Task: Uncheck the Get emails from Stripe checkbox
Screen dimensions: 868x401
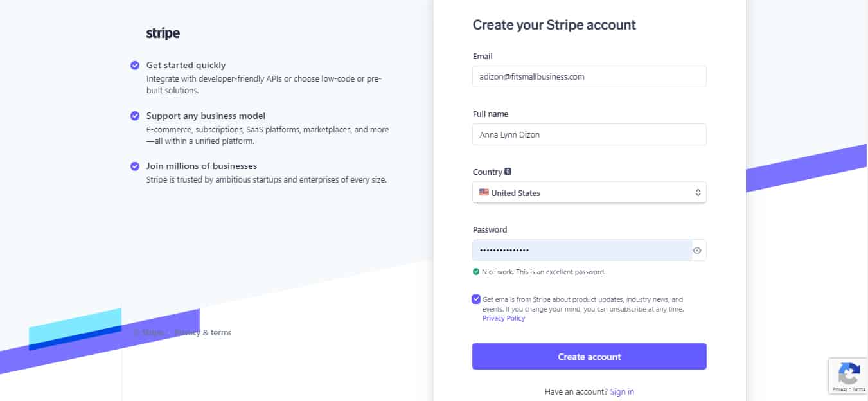Action: 476,299
